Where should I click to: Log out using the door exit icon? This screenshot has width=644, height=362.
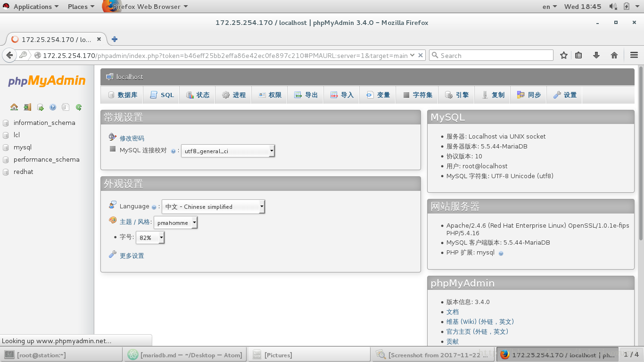click(27, 107)
